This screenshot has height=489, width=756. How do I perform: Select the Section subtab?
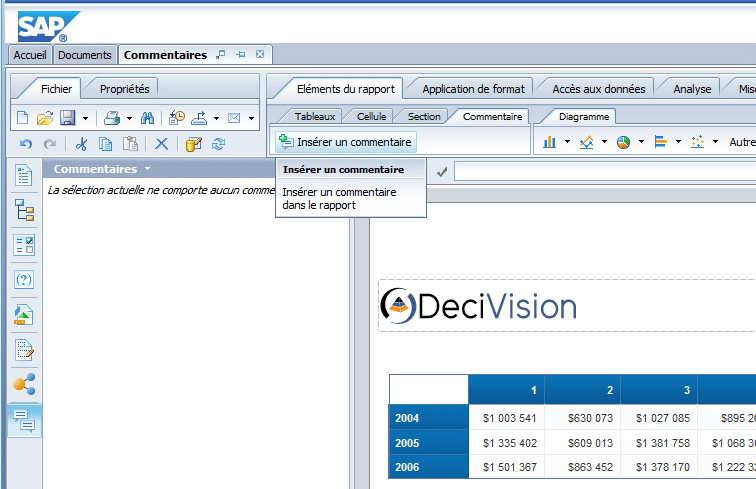coord(424,116)
